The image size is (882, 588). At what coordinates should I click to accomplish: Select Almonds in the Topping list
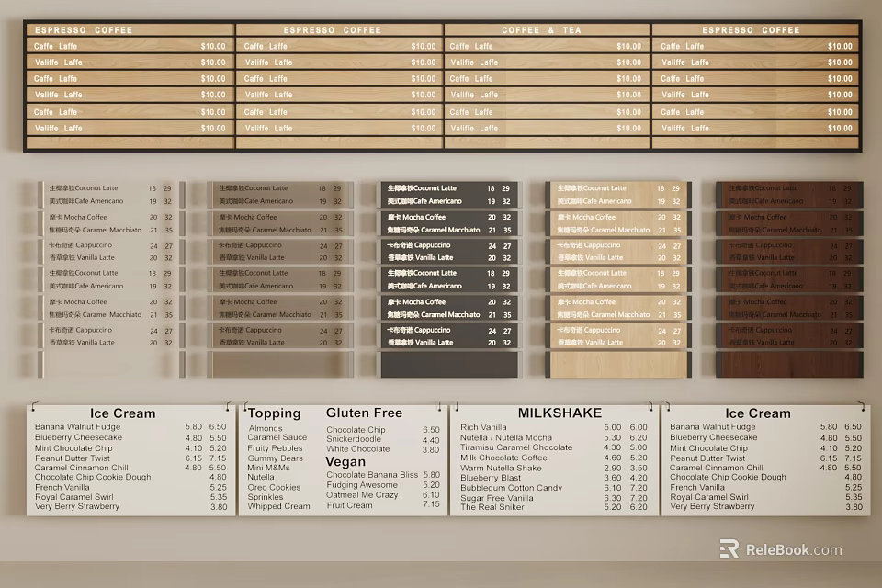(266, 428)
